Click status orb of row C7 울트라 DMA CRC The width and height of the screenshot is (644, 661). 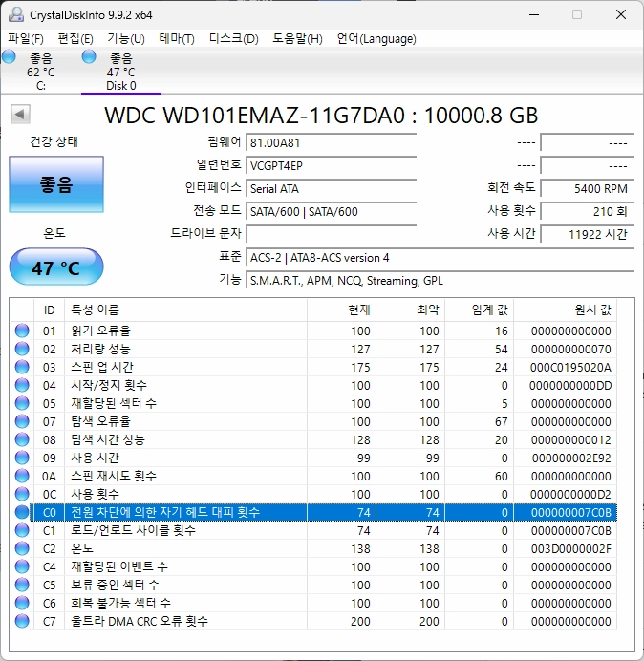pyautogui.click(x=22, y=621)
